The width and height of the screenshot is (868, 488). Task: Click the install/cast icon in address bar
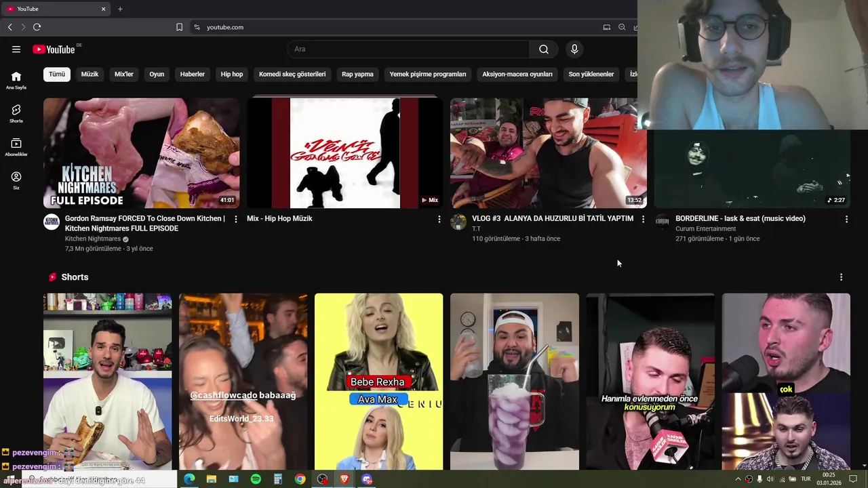[x=607, y=27]
